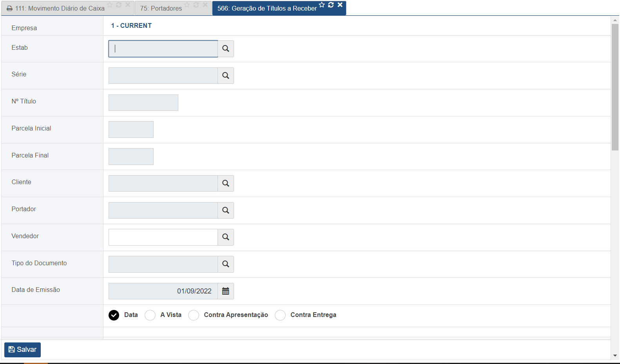The image size is (620, 364).
Task: Open the Cliente search lookup
Action: [x=226, y=183]
